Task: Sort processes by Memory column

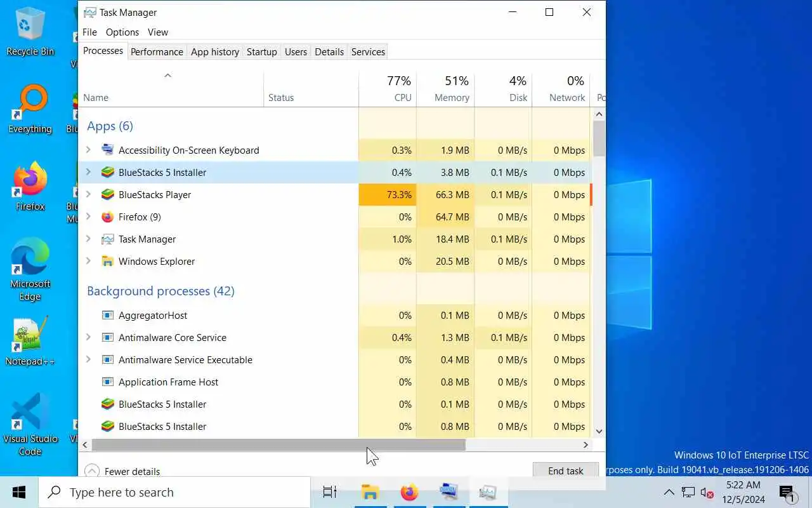Action: click(x=445, y=89)
